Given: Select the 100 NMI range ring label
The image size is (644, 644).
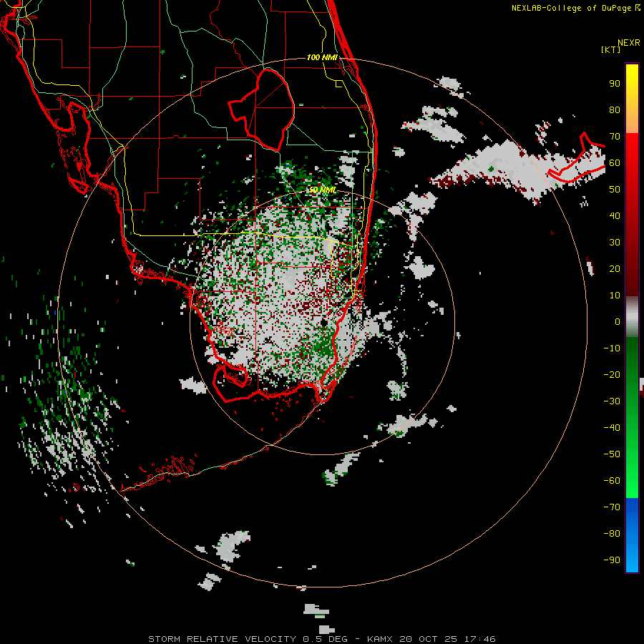Looking at the screenshot, I should coord(323,57).
